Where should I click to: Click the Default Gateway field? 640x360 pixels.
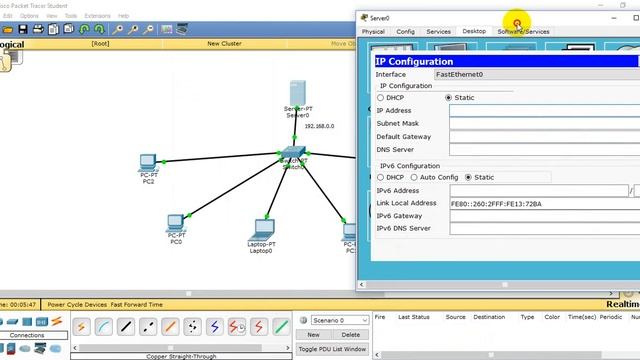[544, 137]
